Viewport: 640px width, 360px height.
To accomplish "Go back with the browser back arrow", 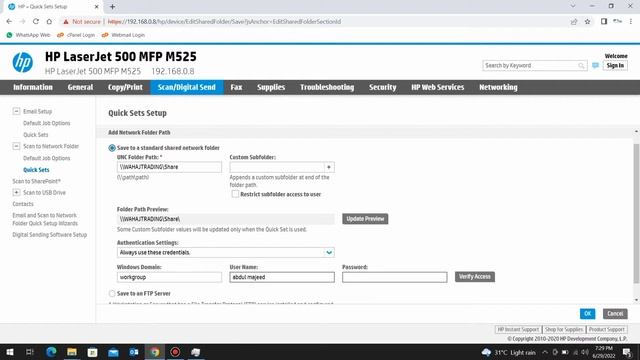I will coord(9,22).
